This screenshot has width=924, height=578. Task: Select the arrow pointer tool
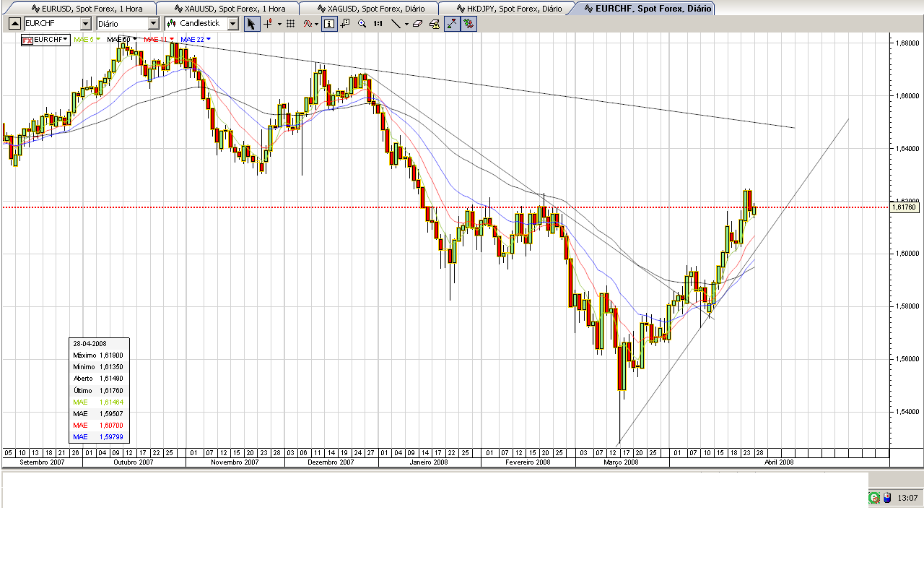tap(251, 24)
